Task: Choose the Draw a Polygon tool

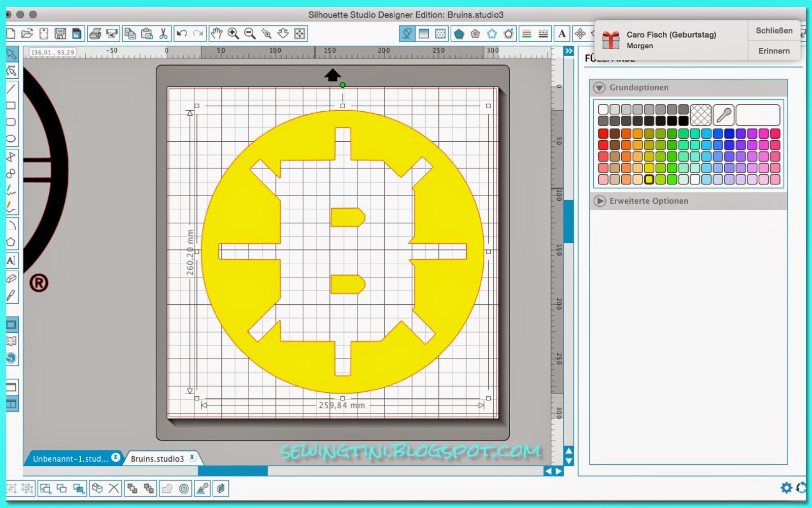Action: point(11,242)
